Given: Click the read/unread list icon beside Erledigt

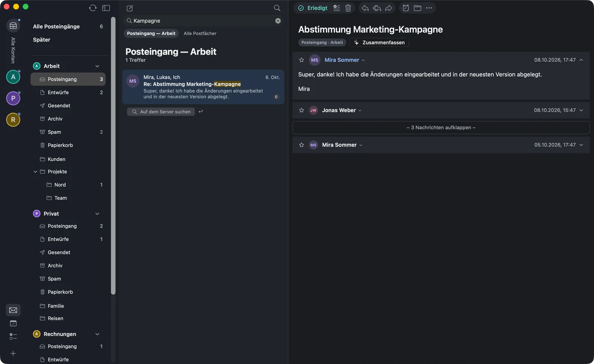Looking at the screenshot, I should [x=337, y=8].
